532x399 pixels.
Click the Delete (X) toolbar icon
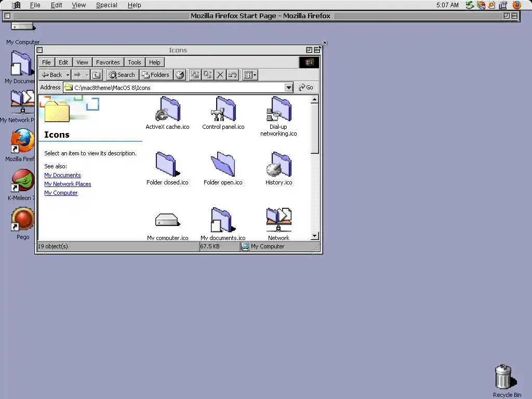(x=220, y=75)
